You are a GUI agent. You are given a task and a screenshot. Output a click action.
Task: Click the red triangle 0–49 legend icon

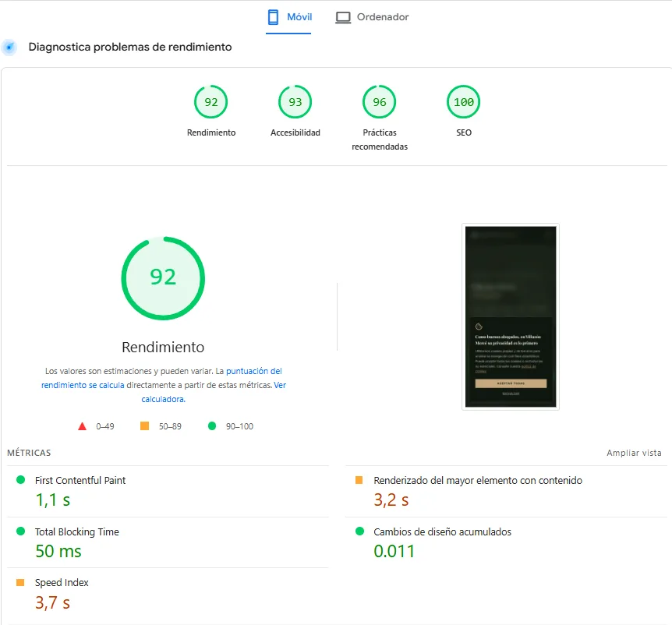point(83,426)
